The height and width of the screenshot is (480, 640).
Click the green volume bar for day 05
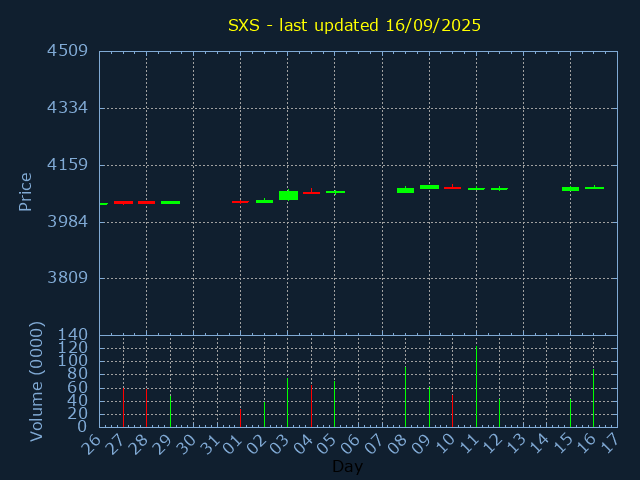point(335,404)
